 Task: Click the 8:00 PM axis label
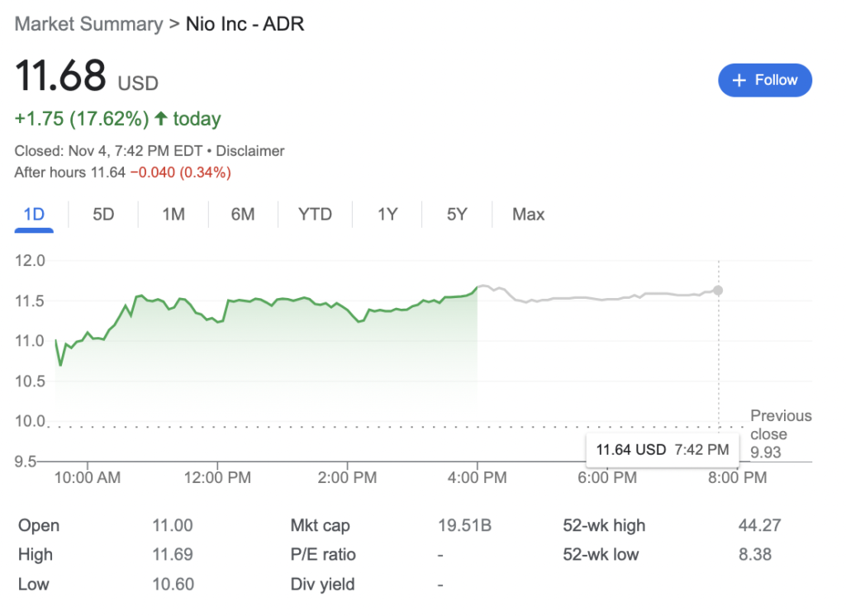point(738,478)
